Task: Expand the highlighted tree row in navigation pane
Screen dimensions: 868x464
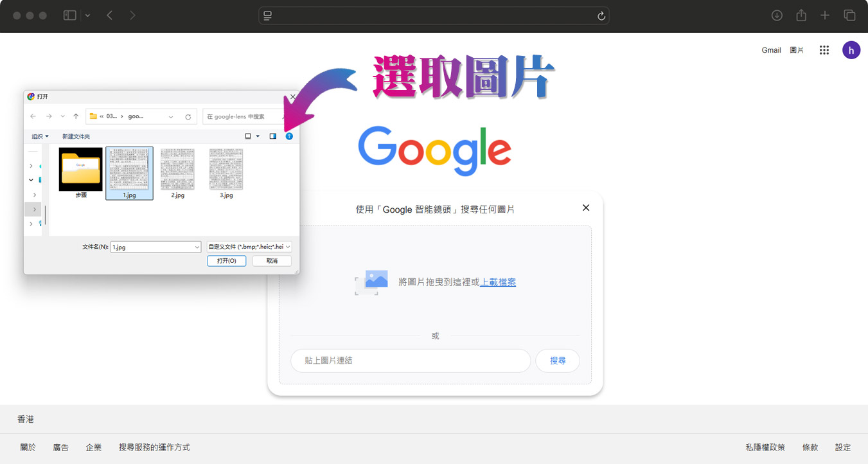Action: tap(35, 209)
